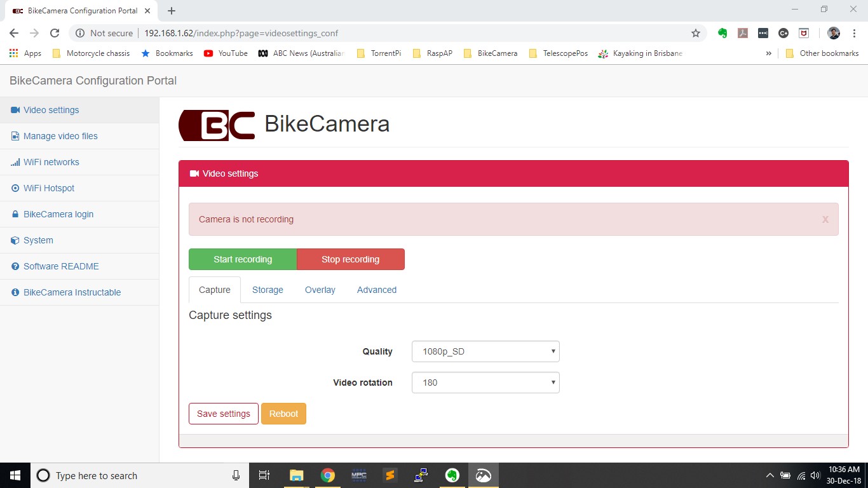Open a new browser tab
Screen dimensions: 868x488
pyautogui.click(x=172, y=11)
